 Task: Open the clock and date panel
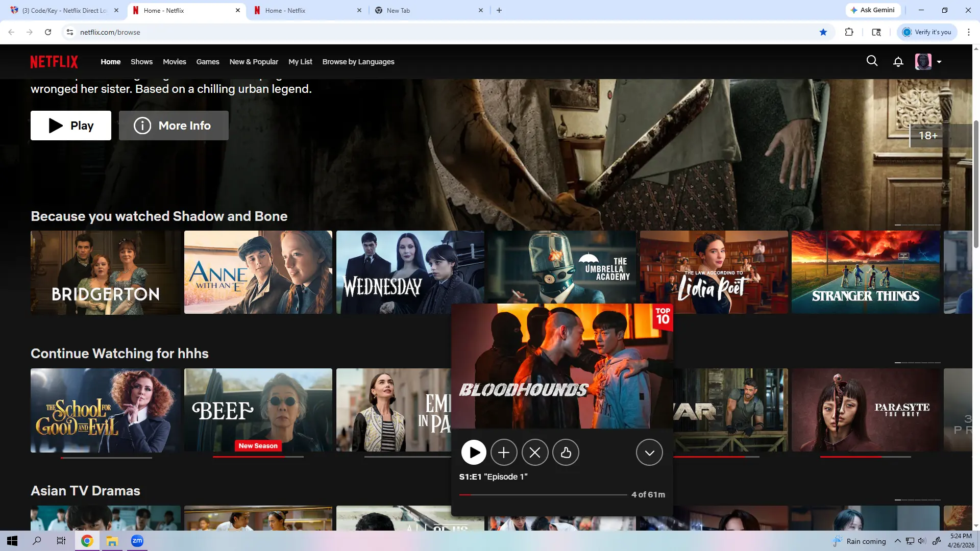pos(961,541)
